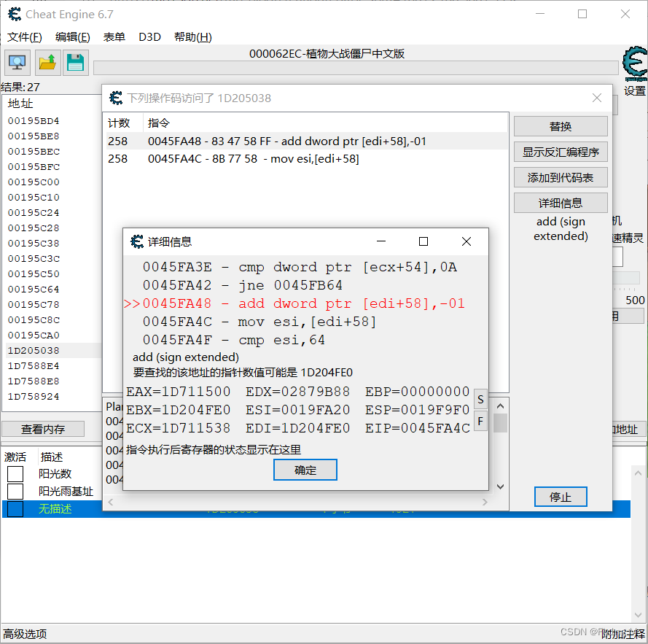Click the 详细信息 button in opcode window

point(561,203)
